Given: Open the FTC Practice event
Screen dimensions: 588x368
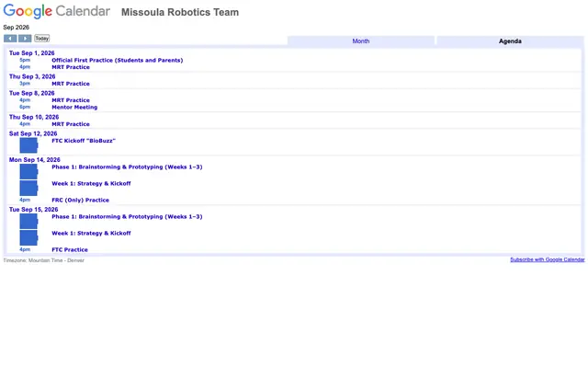Looking at the screenshot, I should (x=70, y=249).
